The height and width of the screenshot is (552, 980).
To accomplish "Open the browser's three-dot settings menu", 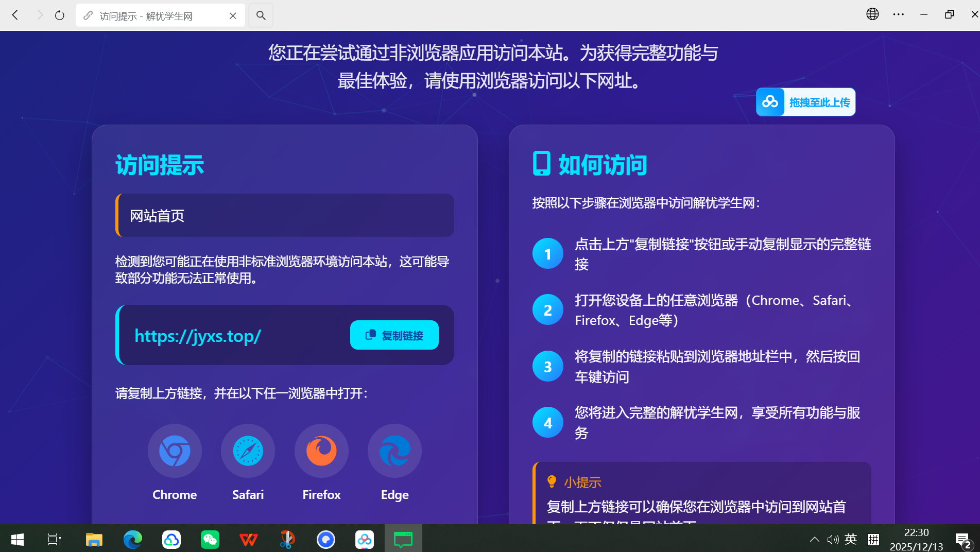I will coord(899,14).
